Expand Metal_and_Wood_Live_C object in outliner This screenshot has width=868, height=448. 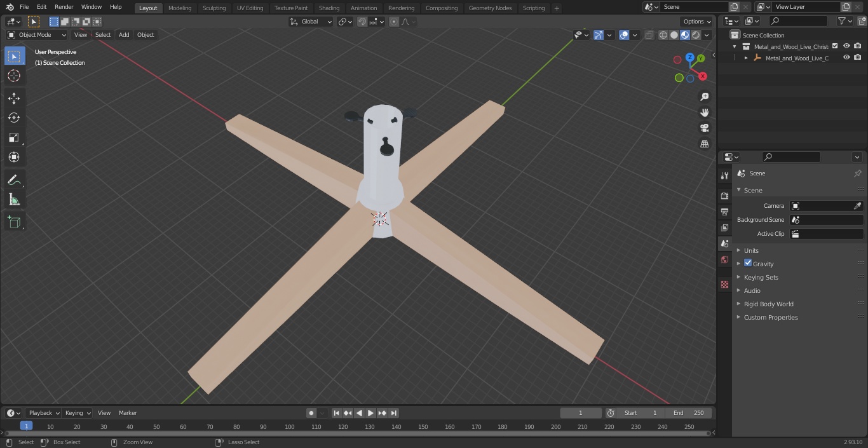pos(746,58)
